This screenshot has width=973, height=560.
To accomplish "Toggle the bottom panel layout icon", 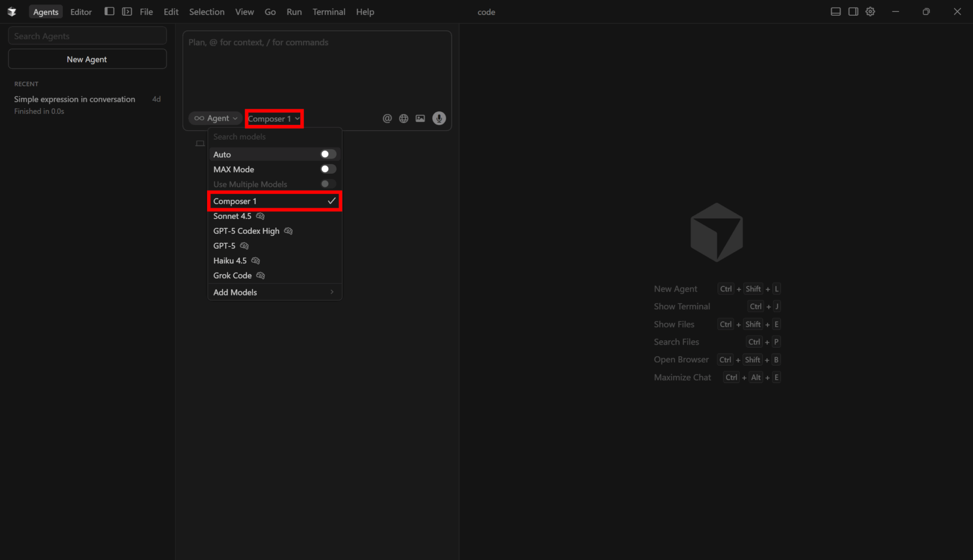I will [x=835, y=11].
